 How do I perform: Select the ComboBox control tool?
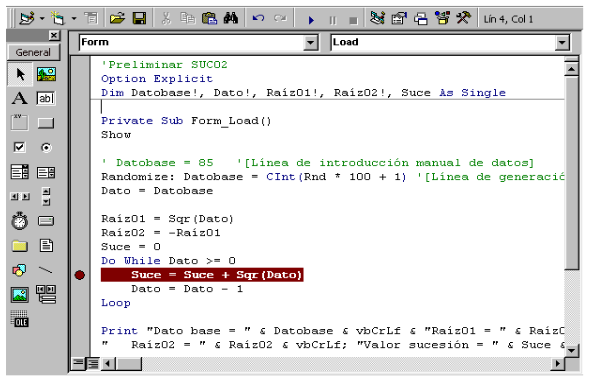(x=19, y=172)
